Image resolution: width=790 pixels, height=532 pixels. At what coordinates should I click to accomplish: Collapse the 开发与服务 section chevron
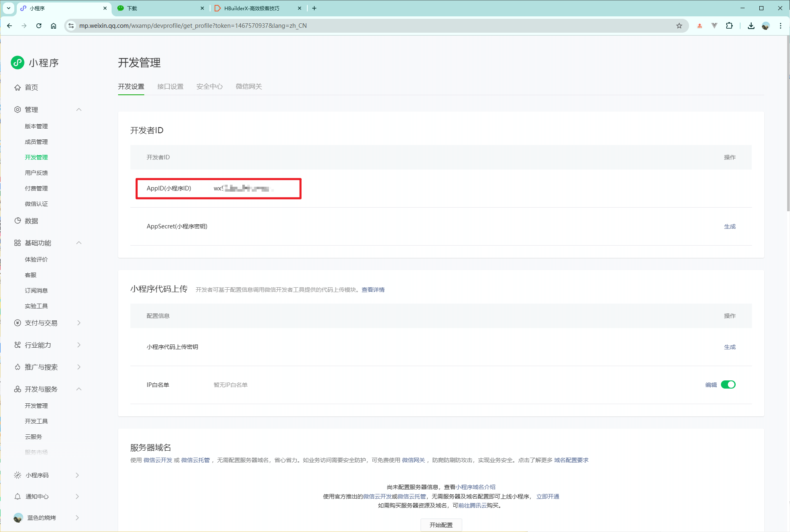[x=79, y=389]
